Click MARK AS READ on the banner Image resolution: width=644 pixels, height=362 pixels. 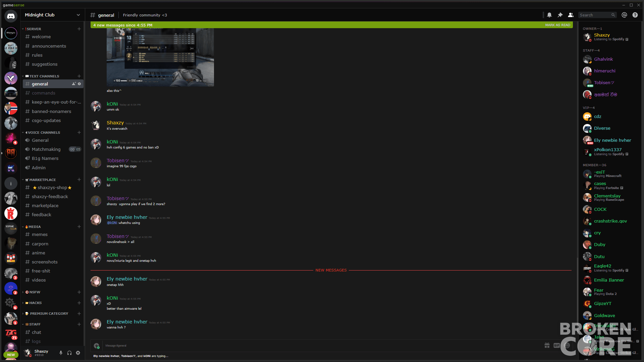[557, 25]
